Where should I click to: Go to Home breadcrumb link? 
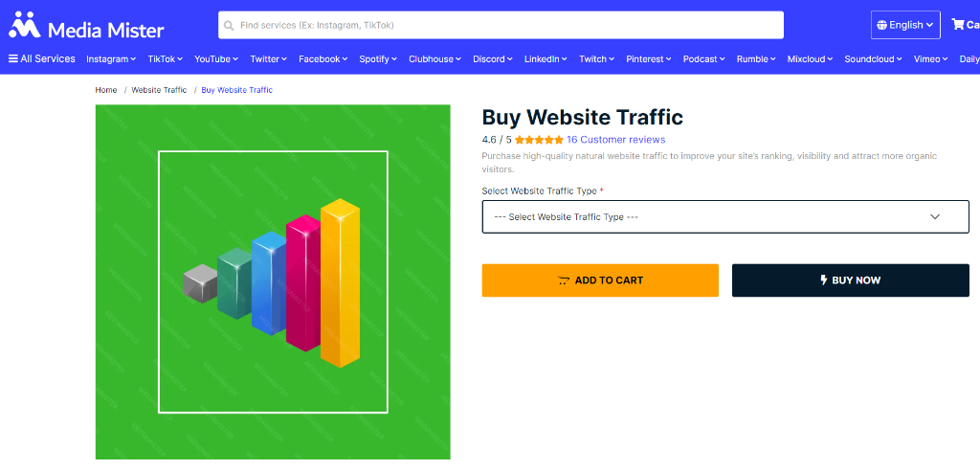click(x=106, y=90)
